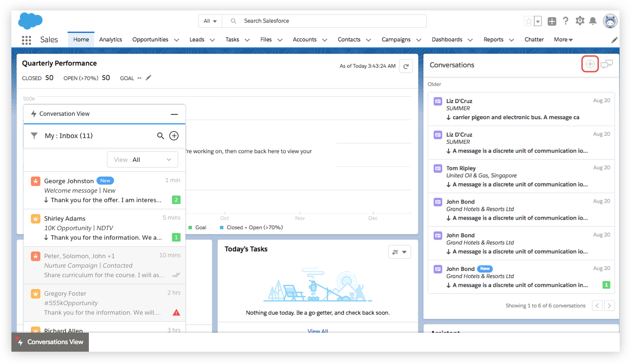Open Peter, Solomon, John +1 conversation
631x364 pixels.
tap(105, 265)
